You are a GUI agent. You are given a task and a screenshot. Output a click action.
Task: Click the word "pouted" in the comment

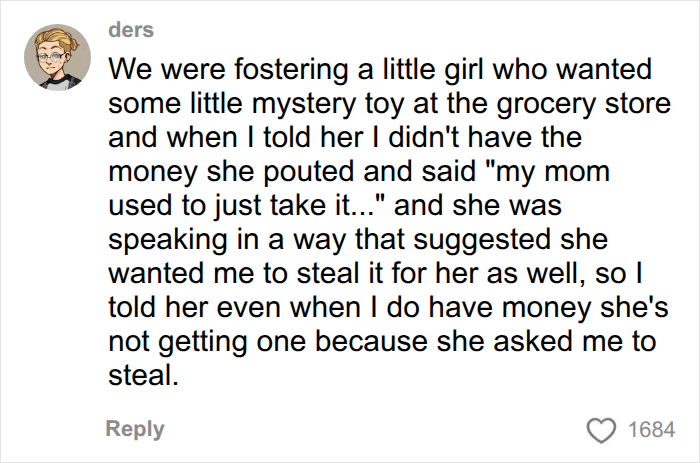click(309, 172)
